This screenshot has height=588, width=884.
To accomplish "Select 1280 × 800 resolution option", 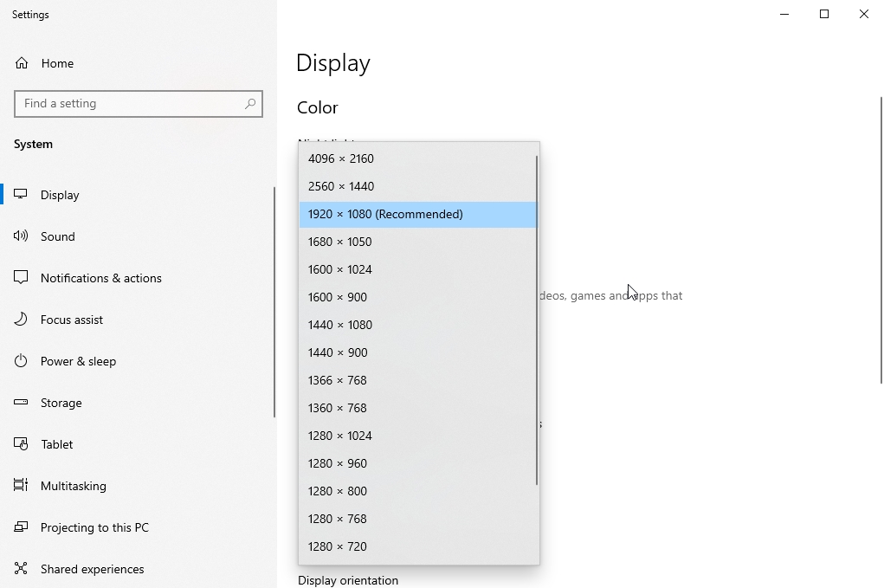I will click(x=418, y=491).
